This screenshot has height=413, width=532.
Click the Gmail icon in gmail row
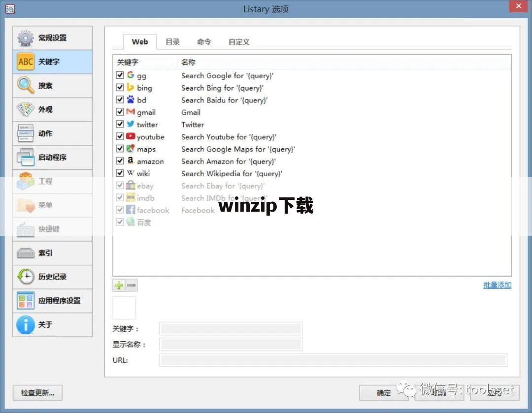pyautogui.click(x=131, y=112)
